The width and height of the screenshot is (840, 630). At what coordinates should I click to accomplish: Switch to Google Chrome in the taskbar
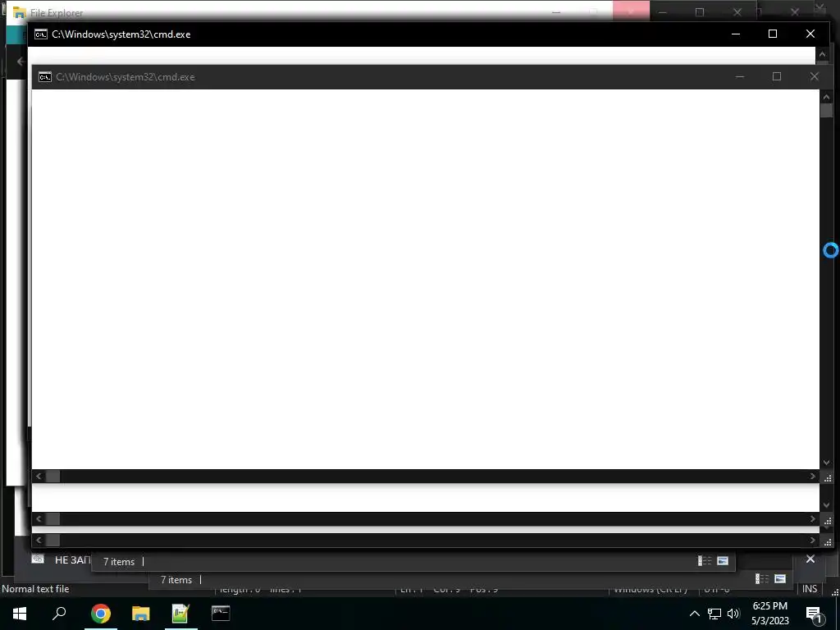coord(101,614)
